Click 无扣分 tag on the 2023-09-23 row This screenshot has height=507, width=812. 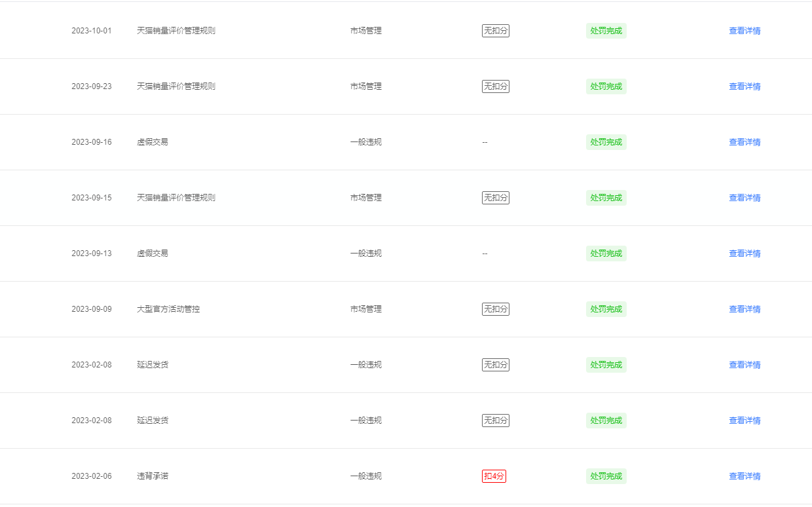coord(496,86)
